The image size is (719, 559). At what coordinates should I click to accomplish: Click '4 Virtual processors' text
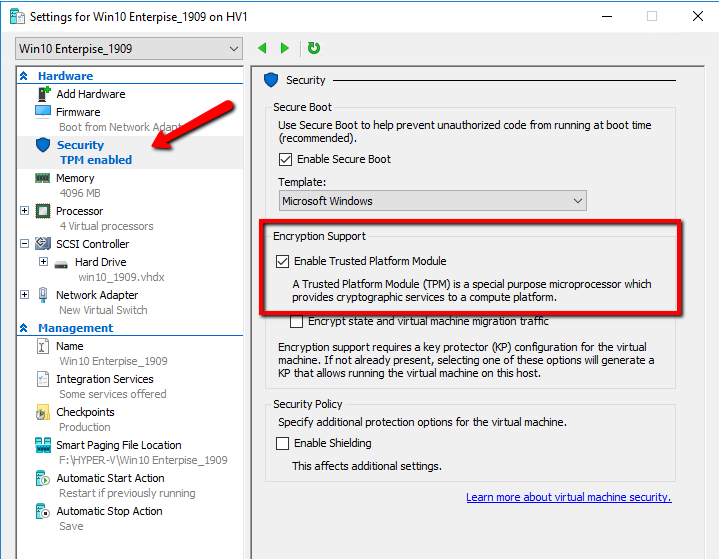coord(106,226)
